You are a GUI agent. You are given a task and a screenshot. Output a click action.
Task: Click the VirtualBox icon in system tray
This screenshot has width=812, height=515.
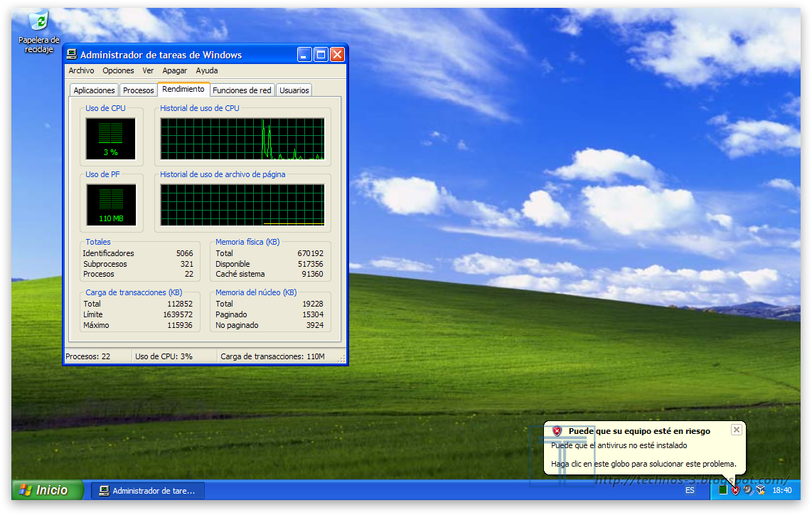coord(760,490)
